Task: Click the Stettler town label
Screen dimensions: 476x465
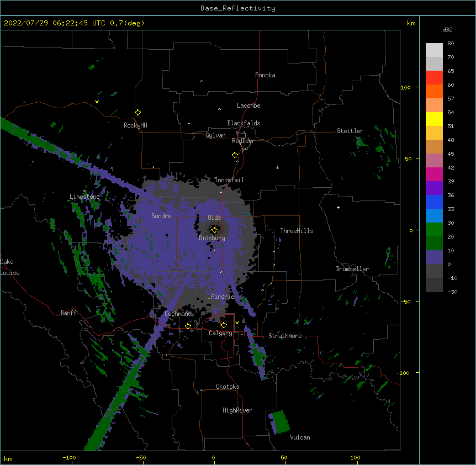Action: [350, 131]
